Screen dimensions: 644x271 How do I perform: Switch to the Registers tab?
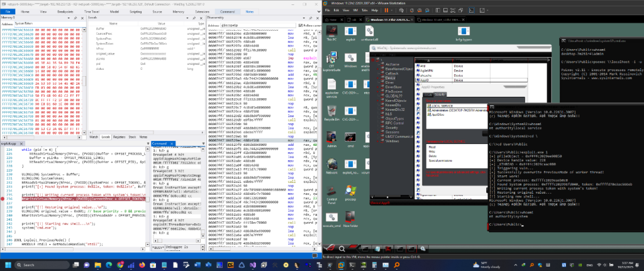point(119,136)
